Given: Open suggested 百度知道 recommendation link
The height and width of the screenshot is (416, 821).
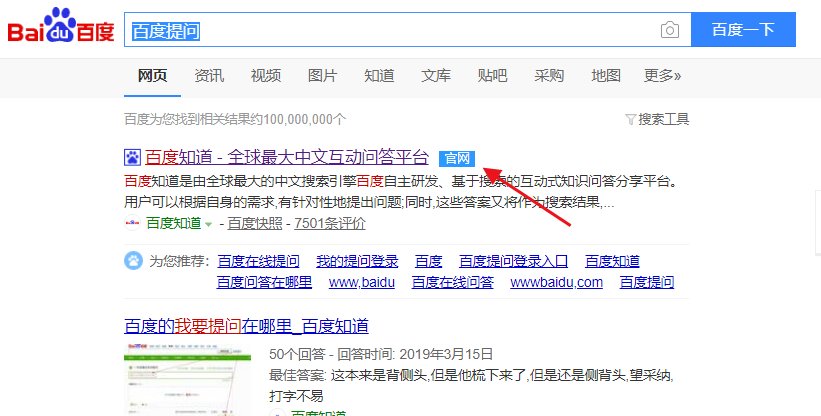Looking at the screenshot, I should point(612,261).
